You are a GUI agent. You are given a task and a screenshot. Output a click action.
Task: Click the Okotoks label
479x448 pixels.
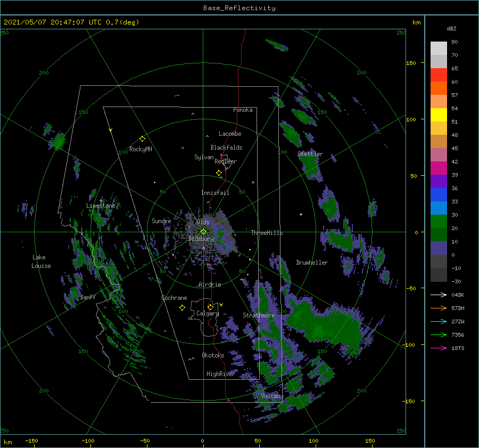click(213, 355)
